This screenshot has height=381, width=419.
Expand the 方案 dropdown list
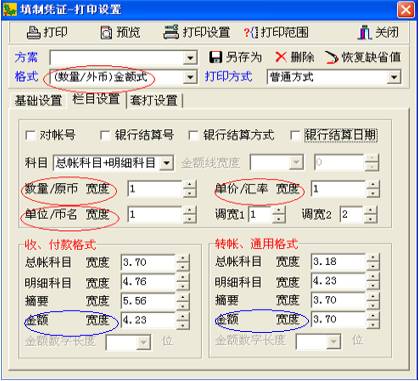click(190, 58)
